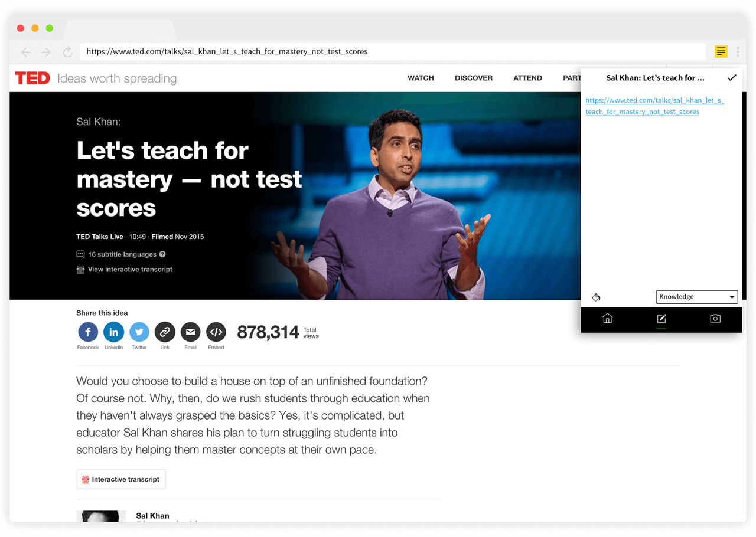The image size is (756, 537).
Task: Click the 'TED Talks Live' label
Action: coord(100,237)
